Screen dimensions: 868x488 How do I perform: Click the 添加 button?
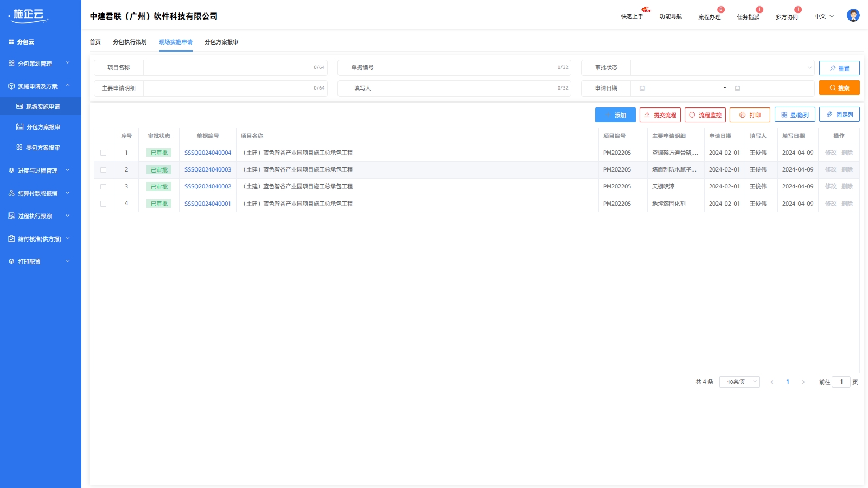[615, 115]
